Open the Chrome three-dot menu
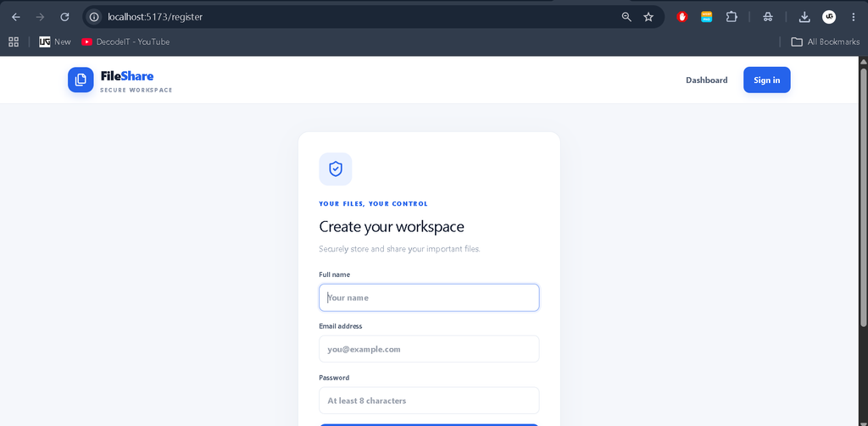 point(853,17)
